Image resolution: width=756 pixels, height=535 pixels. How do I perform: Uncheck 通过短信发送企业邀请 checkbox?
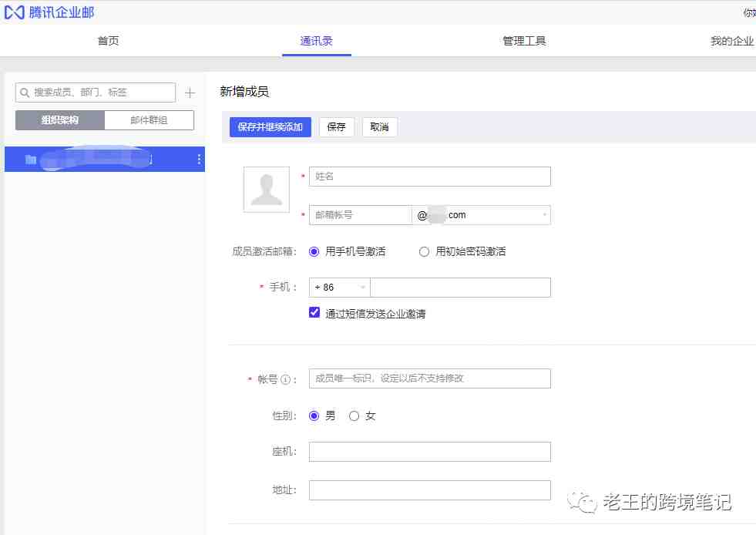coord(314,313)
